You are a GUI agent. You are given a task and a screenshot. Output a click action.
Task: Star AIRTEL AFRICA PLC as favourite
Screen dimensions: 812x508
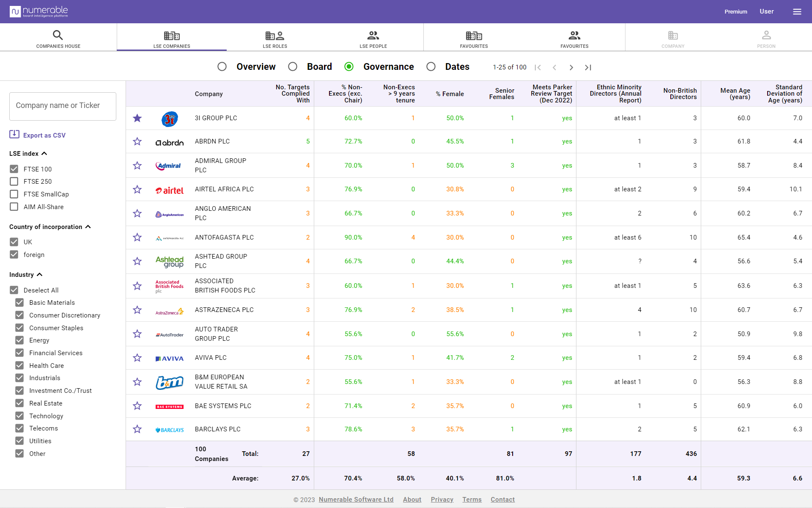[137, 189]
